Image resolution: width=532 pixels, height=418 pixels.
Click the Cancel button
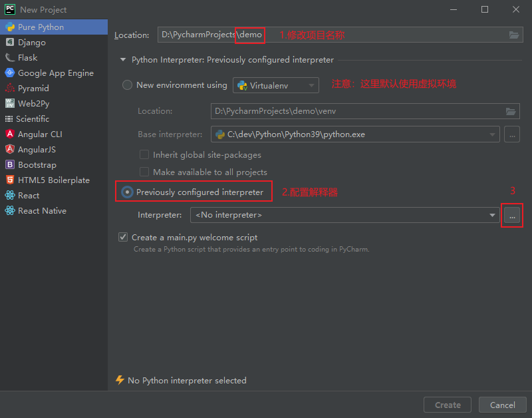pyautogui.click(x=503, y=405)
